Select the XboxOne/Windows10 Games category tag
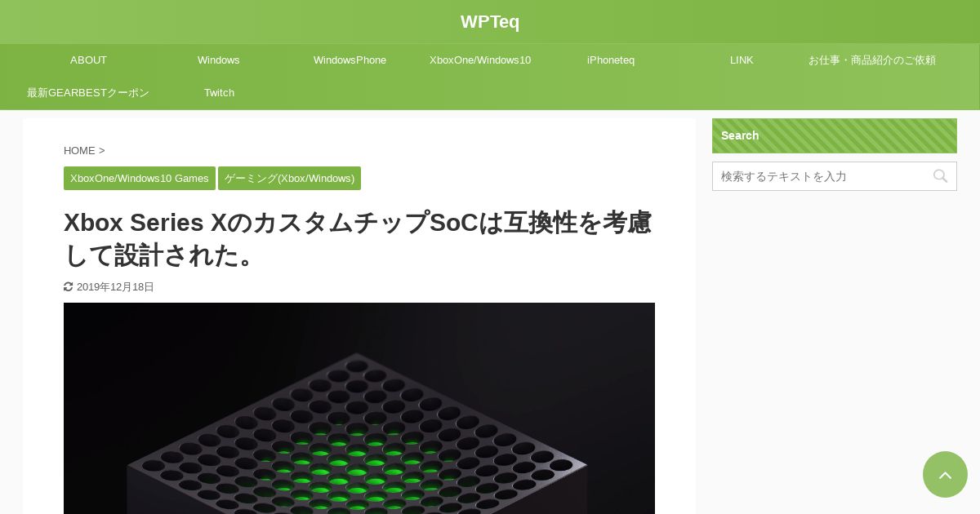 pyautogui.click(x=140, y=178)
